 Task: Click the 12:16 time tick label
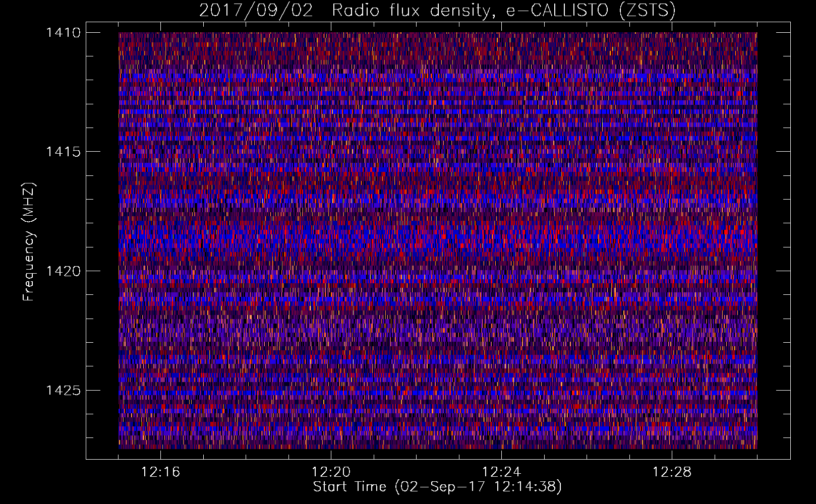click(160, 472)
